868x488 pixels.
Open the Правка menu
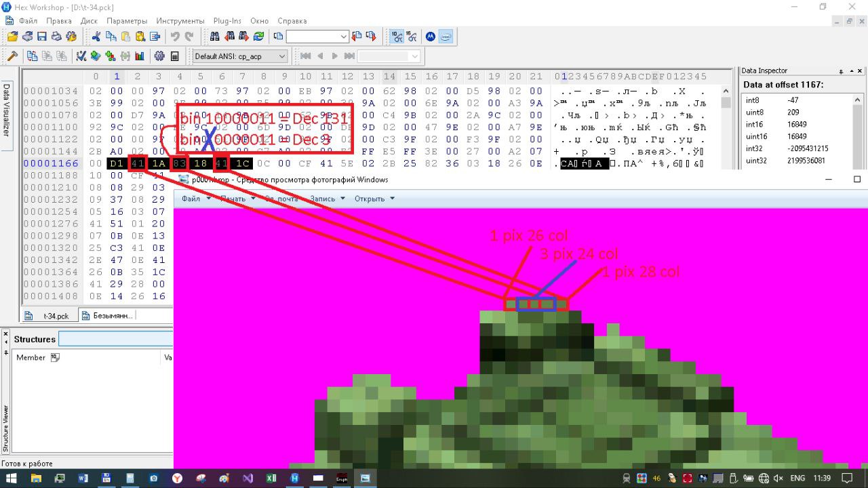tap(59, 21)
